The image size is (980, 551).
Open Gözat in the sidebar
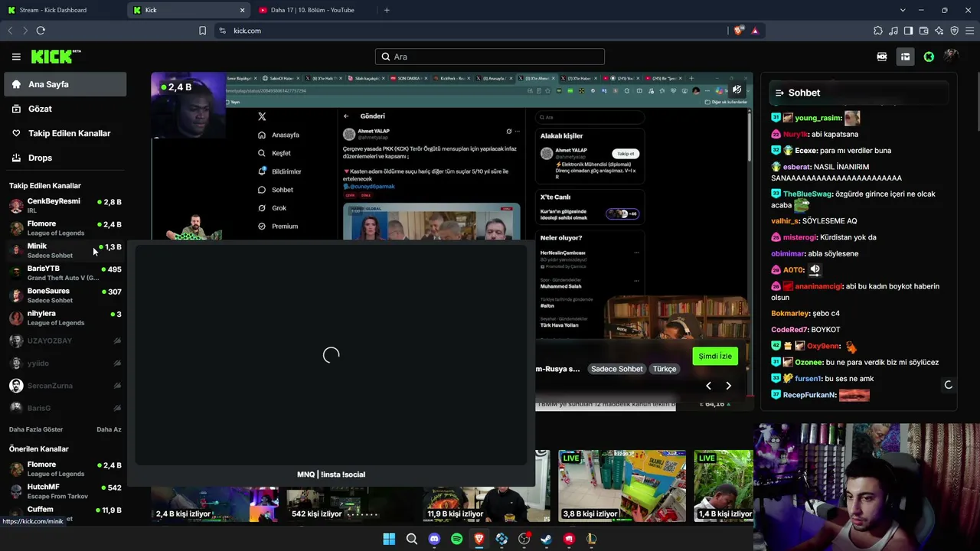click(64, 109)
